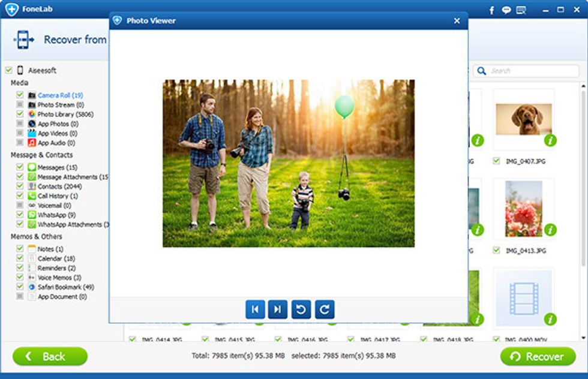Select Photo Library category
Image resolution: width=588 pixels, height=379 pixels.
pyautogui.click(x=64, y=115)
